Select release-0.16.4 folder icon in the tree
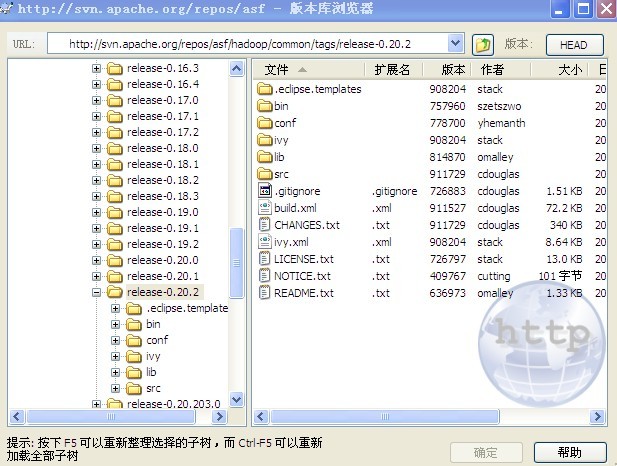The height and width of the screenshot is (466, 617). coord(115,85)
